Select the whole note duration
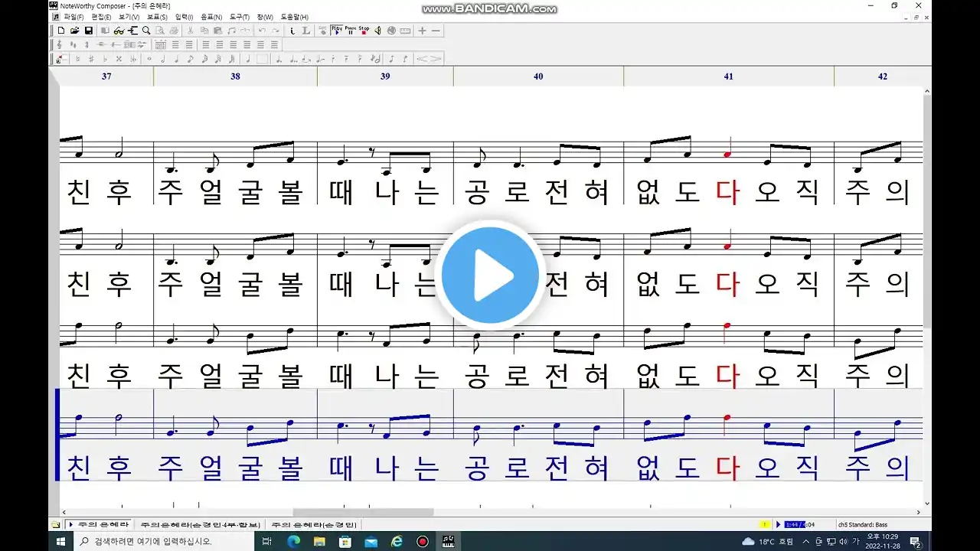Viewport: 980px width, 551px height. (149, 59)
